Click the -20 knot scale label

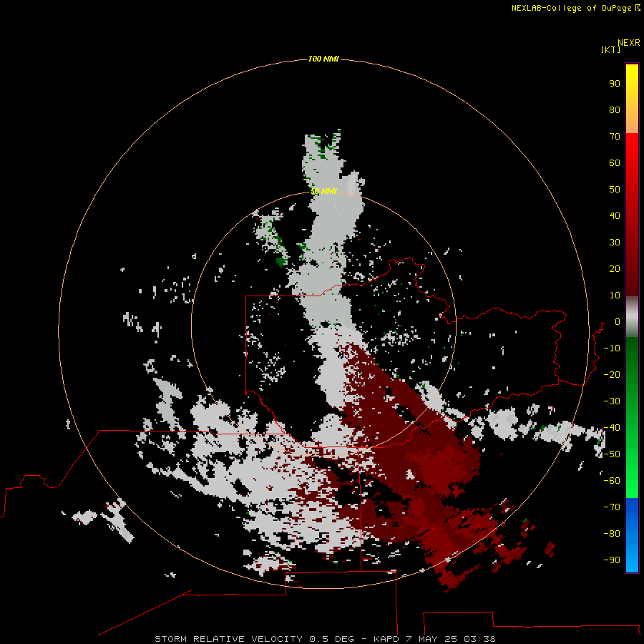[x=612, y=374]
